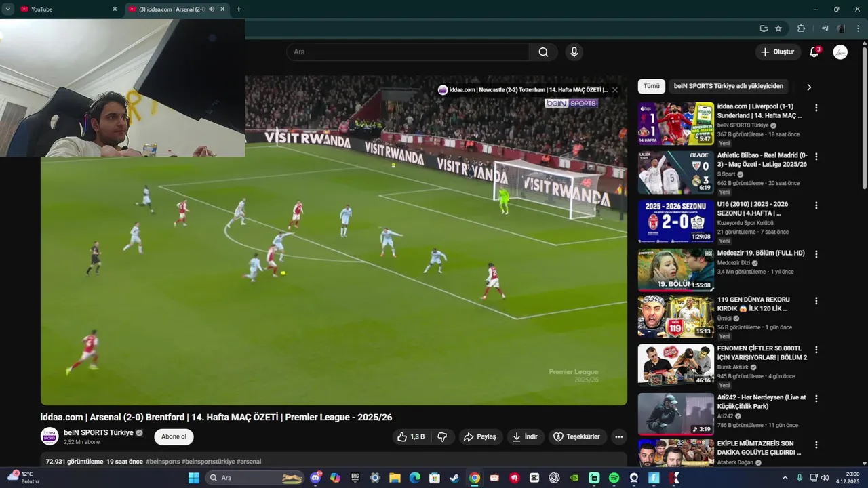Open options for U16 (2010) video
Screen dimensions: 868x488
pos(816,205)
